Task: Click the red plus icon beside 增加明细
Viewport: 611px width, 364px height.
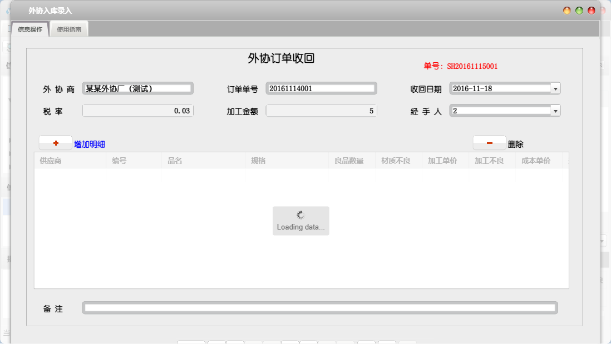Action: pos(55,142)
